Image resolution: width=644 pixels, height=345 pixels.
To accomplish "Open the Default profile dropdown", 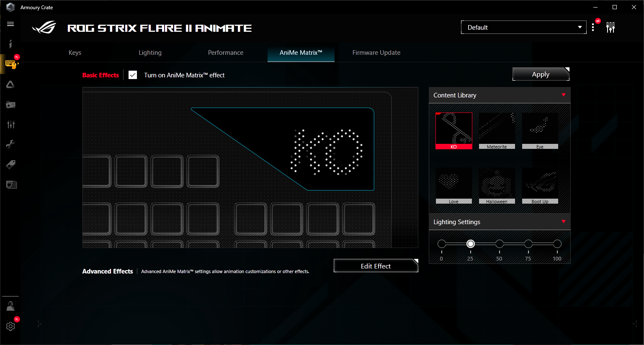I will tap(524, 27).
